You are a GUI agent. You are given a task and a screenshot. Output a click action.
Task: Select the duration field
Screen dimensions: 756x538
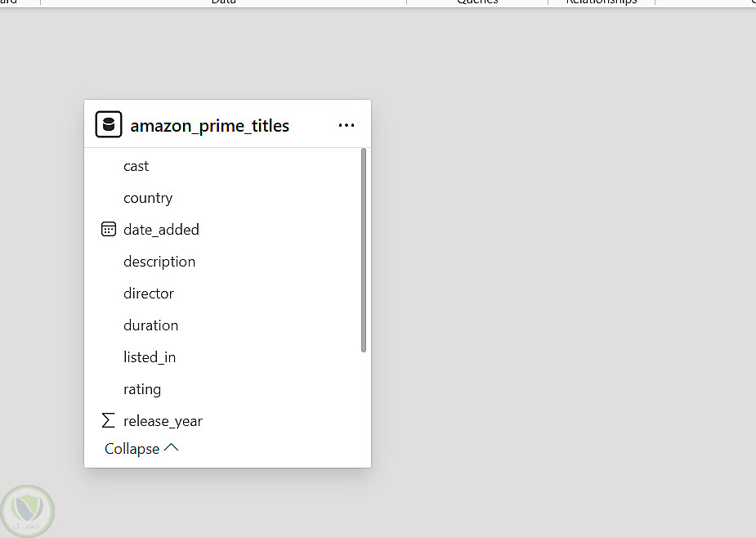pyautogui.click(x=150, y=325)
